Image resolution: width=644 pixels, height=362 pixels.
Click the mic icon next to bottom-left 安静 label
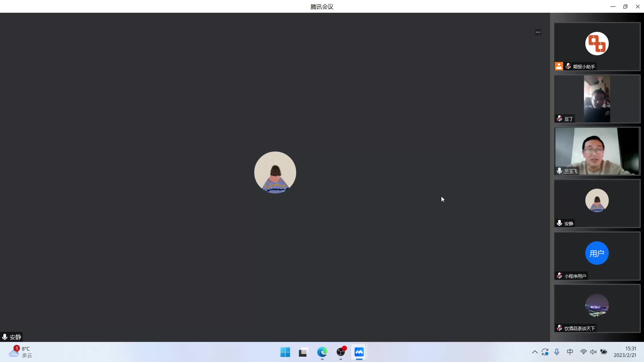point(5,337)
